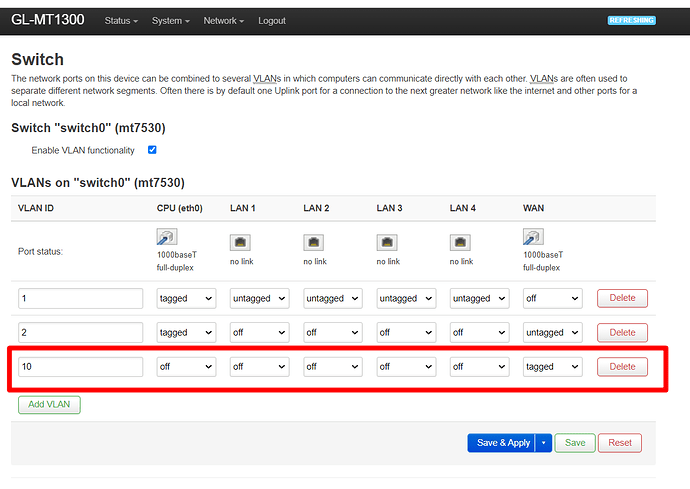Screen dimensions: 690x489
Task: Click the LAN 2 port status icon
Action: tap(313, 242)
